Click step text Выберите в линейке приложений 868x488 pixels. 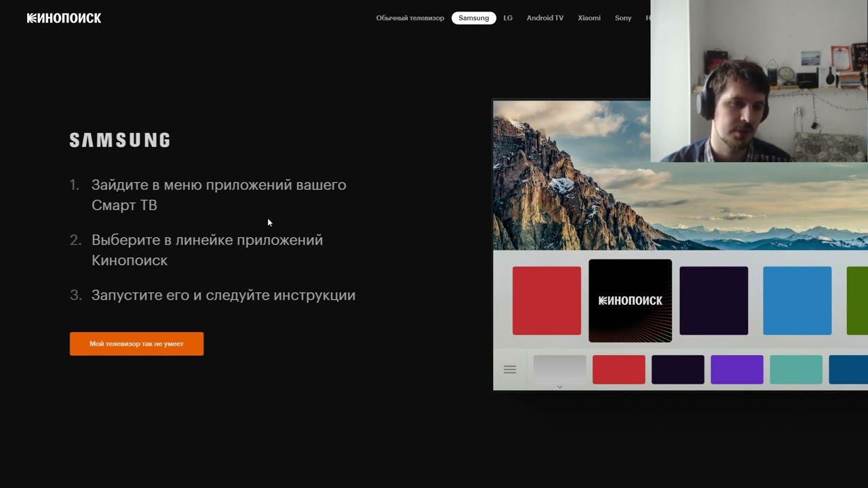(208, 250)
